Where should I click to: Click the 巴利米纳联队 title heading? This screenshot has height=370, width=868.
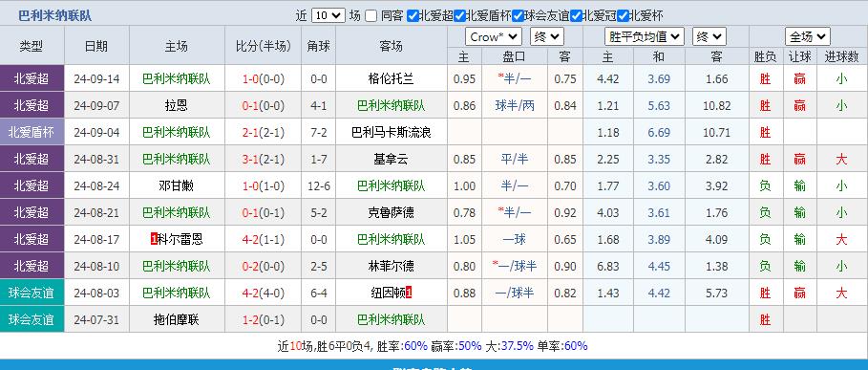(x=54, y=15)
